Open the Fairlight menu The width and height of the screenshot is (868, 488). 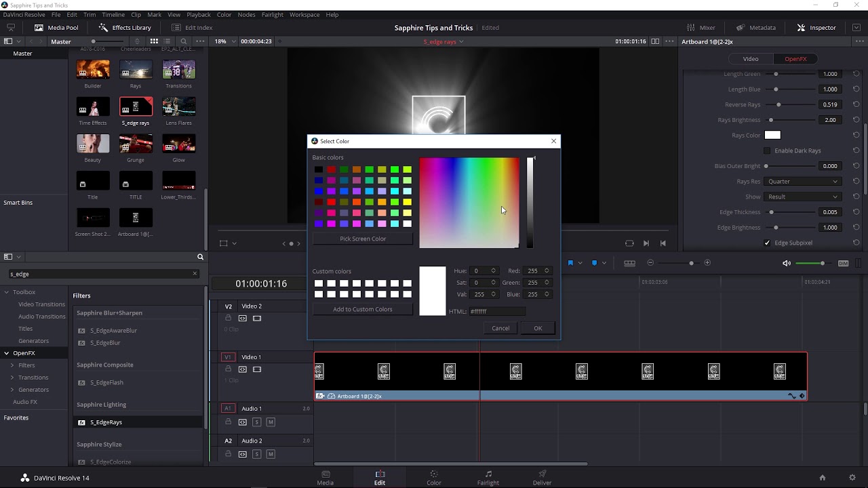click(x=272, y=14)
